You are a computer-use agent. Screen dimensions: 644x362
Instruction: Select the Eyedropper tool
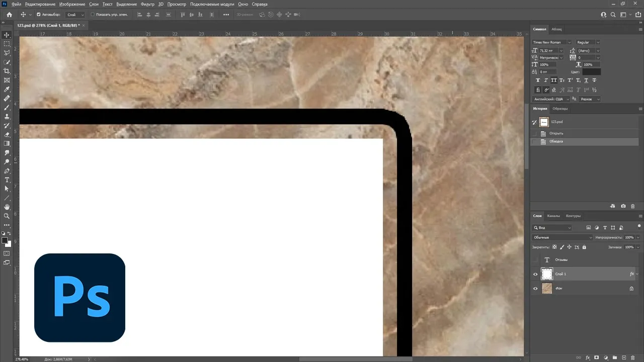[x=7, y=89]
